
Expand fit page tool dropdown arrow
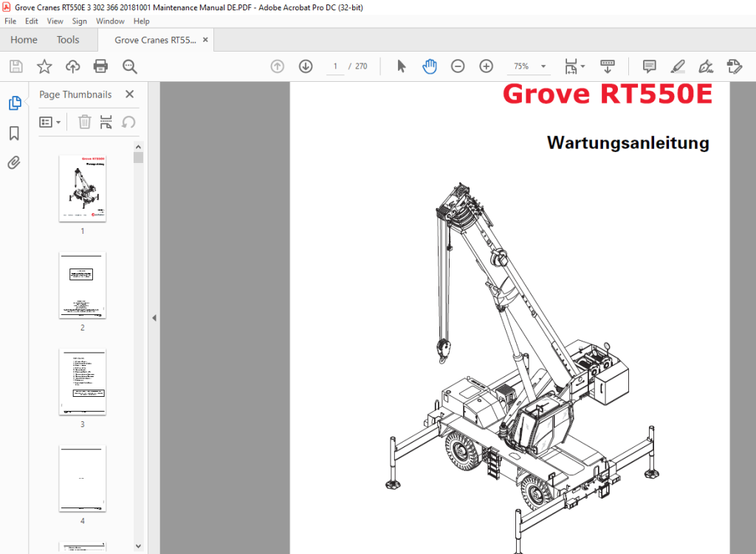[x=583, y=66]
